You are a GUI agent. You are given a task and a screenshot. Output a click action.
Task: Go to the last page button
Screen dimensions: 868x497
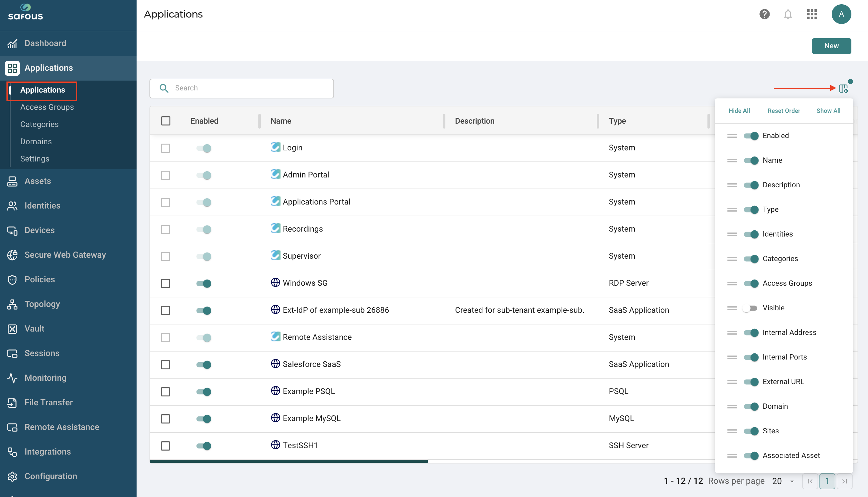[844, 481]
